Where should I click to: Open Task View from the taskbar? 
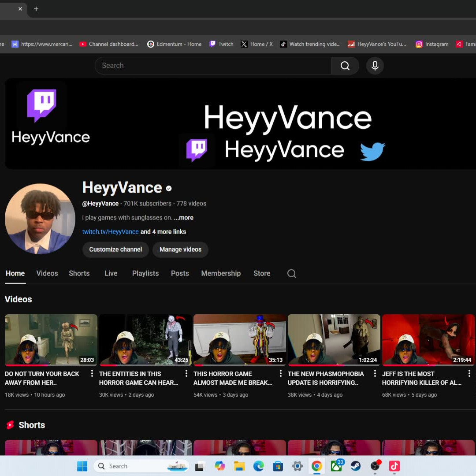(x=200, y=466)
